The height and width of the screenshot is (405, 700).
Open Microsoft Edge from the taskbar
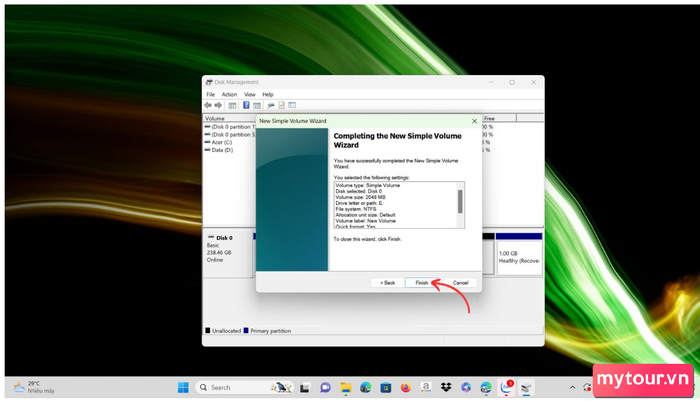point(365,387)
